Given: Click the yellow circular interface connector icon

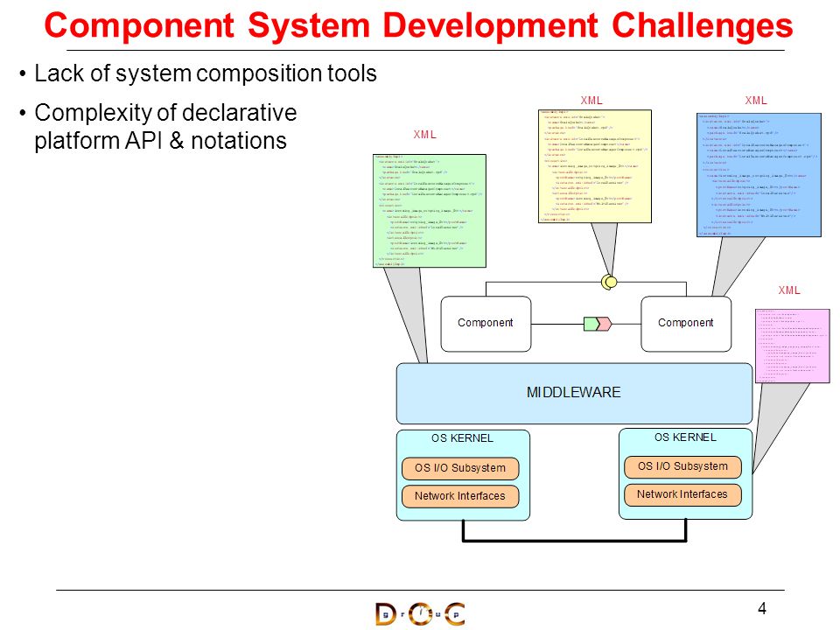Looking at the screenshot, I should (x=609, y=282).
